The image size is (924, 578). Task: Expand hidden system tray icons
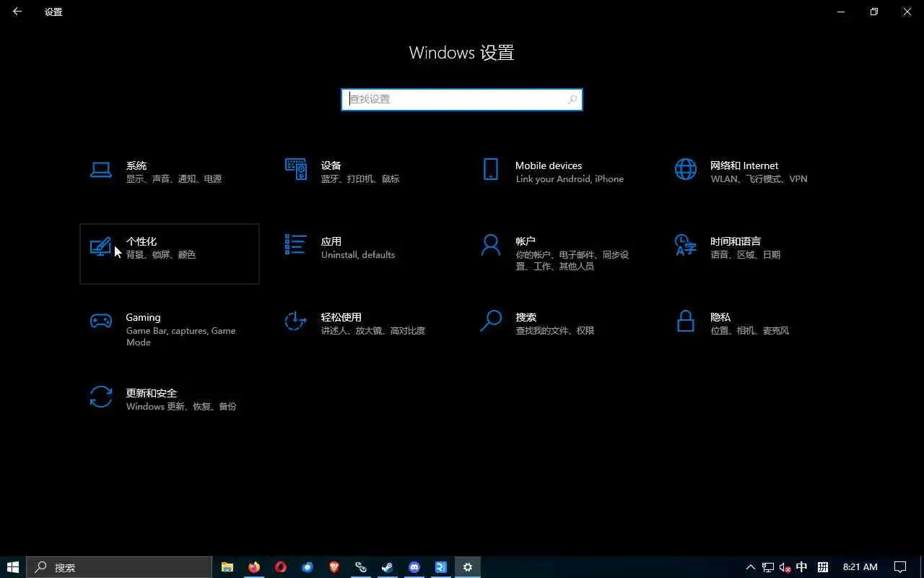(x=751, y=567)
